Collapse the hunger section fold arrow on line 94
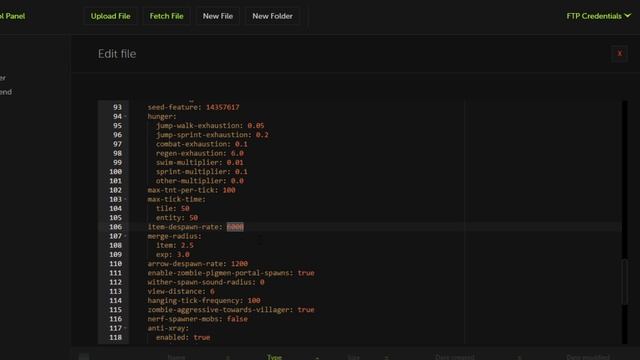640x360 pixels. [x=125, y=116]
